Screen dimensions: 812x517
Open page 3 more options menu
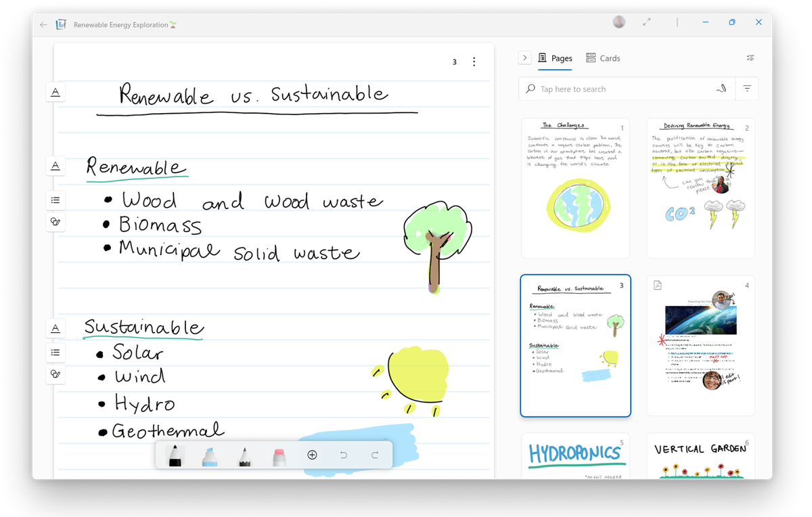pyautogui.click(x=474, y=62)
